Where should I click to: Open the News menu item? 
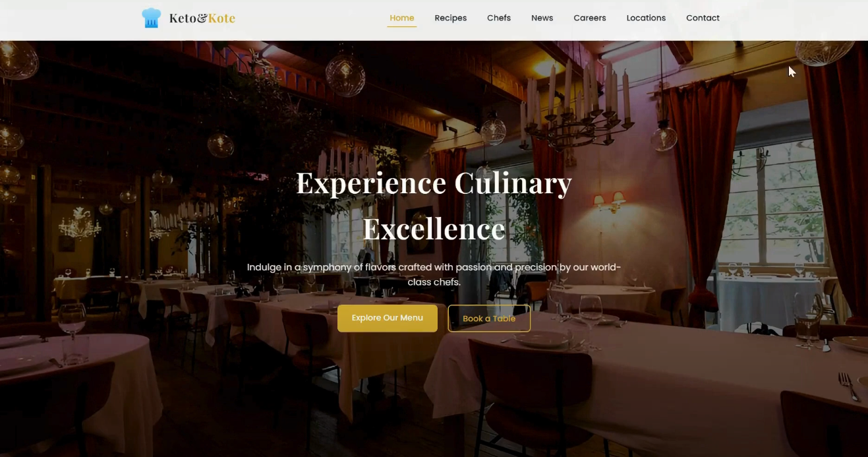click(542, 18)
